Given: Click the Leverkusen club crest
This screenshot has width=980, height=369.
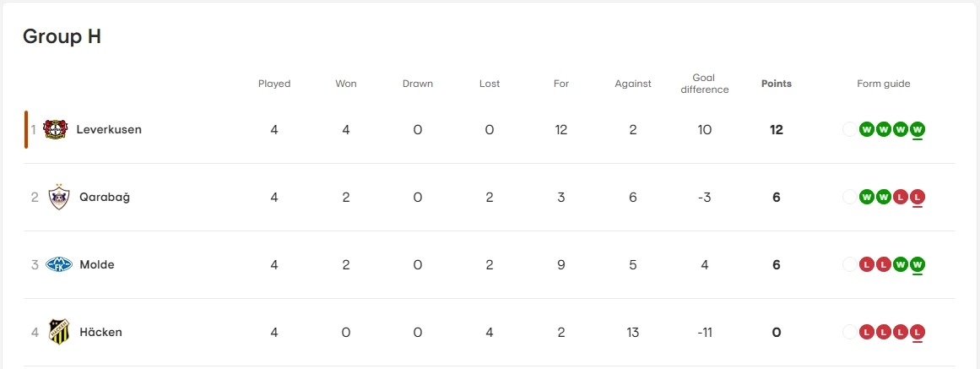Looking at the screenshot, I should click(x=55, y=129).
